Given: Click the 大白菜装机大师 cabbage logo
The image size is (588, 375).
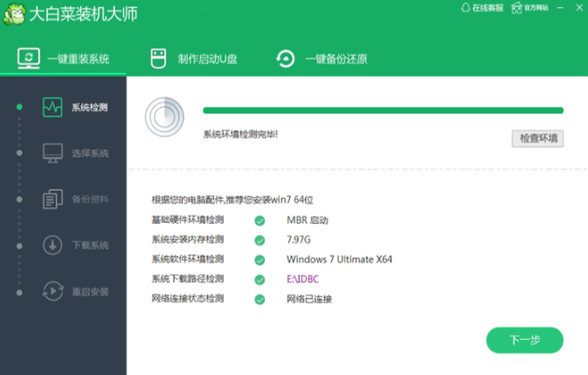Looking at the screenshot, I should click(14, 16).
